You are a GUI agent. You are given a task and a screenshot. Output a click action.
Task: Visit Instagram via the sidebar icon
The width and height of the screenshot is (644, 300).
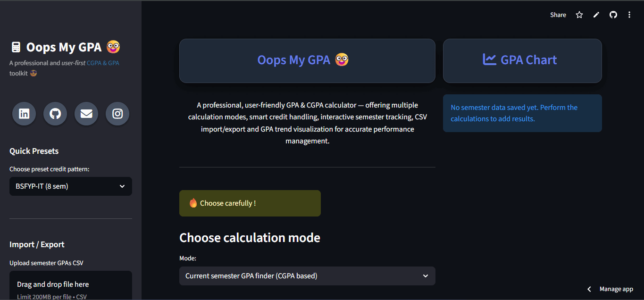coord(117,113)
